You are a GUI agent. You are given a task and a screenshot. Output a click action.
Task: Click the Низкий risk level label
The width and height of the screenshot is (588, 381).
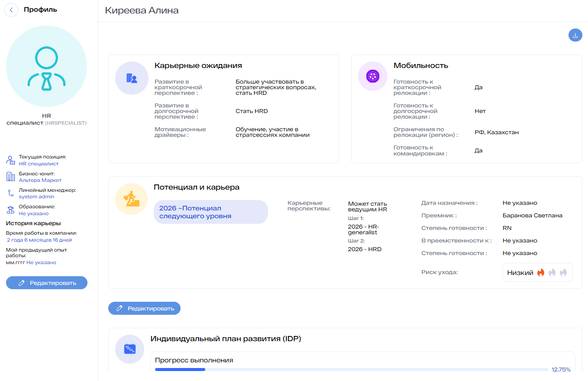tap(520, 273)
